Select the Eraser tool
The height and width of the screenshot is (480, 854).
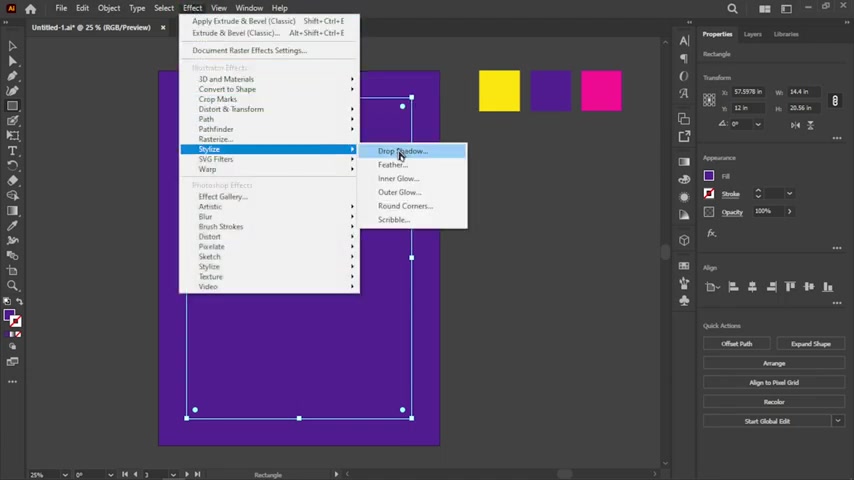[x=12, y=180]
